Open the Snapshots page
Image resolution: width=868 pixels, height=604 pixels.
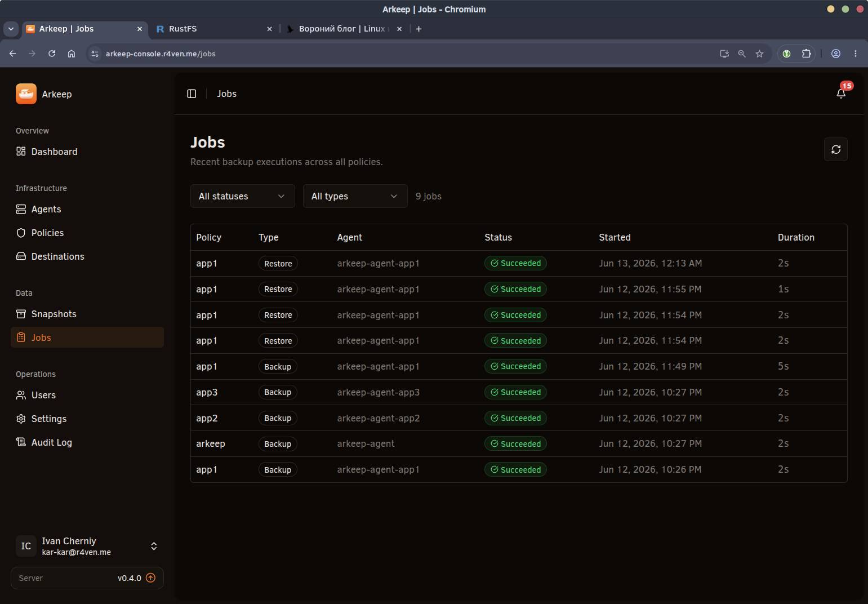point(87,314)
